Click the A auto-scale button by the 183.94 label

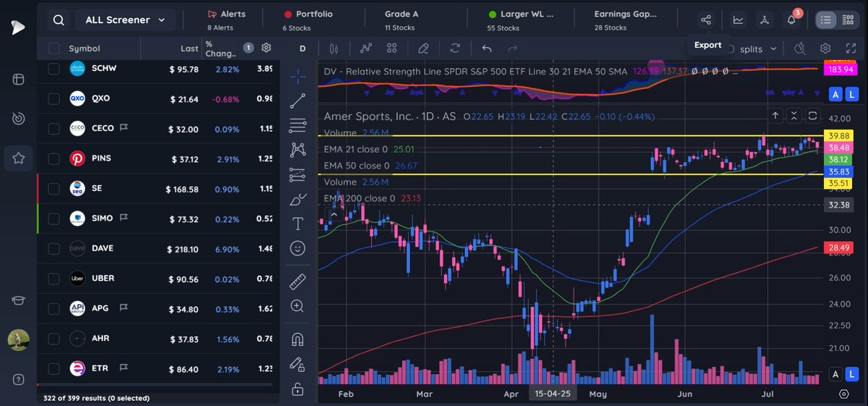836,95
